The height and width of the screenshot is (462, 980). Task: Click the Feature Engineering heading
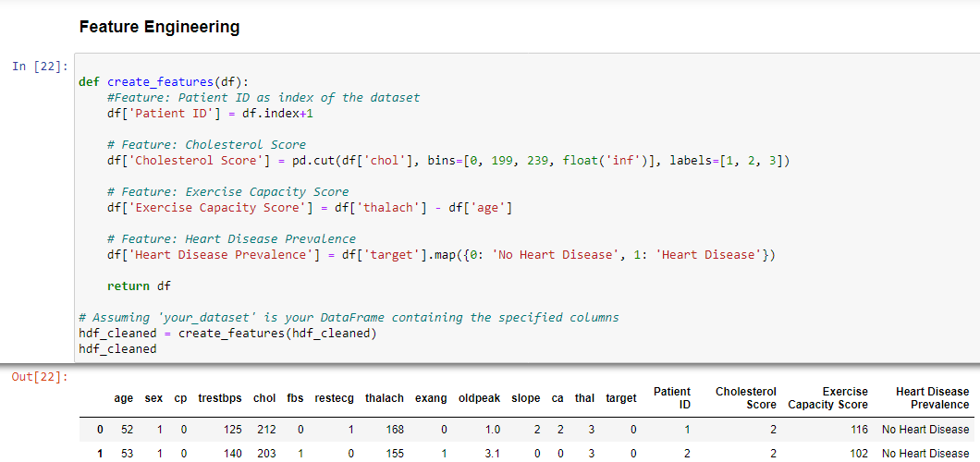(x=159, y=27)
